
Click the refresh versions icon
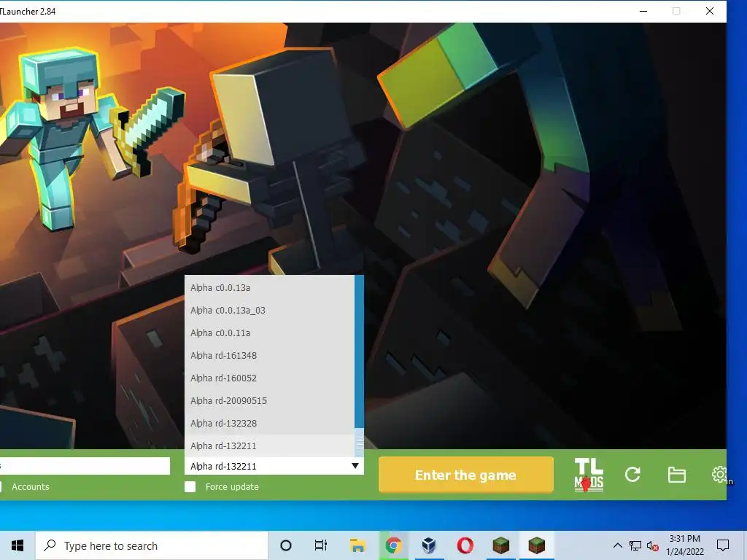632,474
